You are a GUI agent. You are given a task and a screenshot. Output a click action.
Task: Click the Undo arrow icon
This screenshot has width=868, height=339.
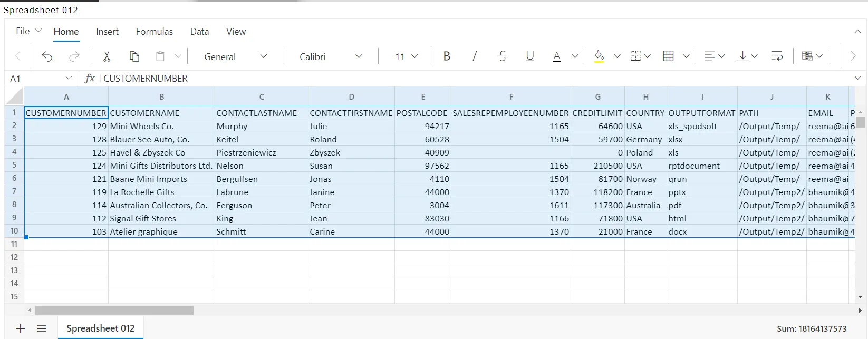(x=47, y=56)
